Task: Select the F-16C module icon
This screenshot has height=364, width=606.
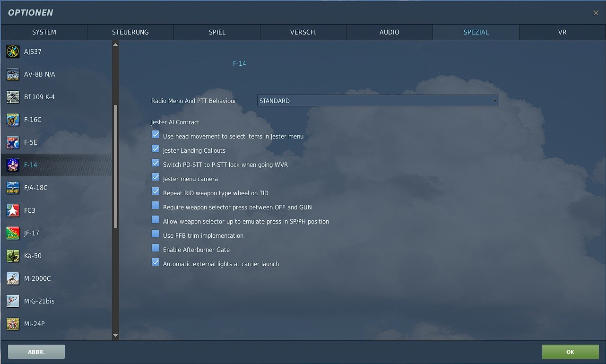Action: click(x=13, y=120)
